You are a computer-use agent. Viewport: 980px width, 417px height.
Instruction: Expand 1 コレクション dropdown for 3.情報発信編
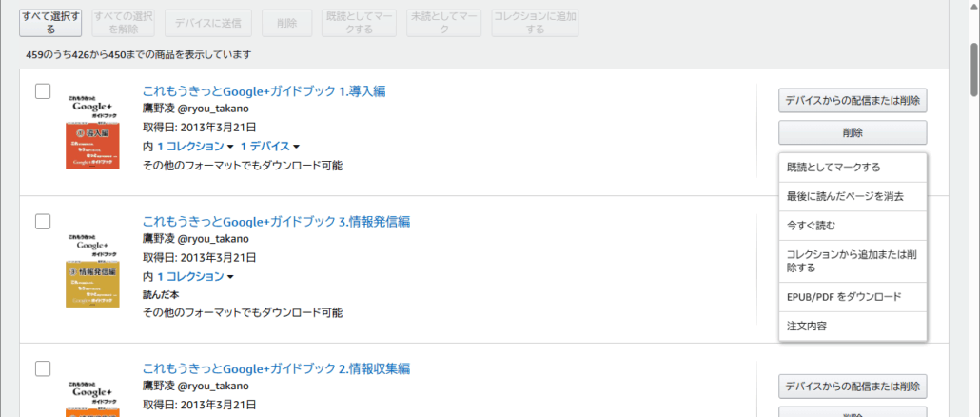point(195,277)
